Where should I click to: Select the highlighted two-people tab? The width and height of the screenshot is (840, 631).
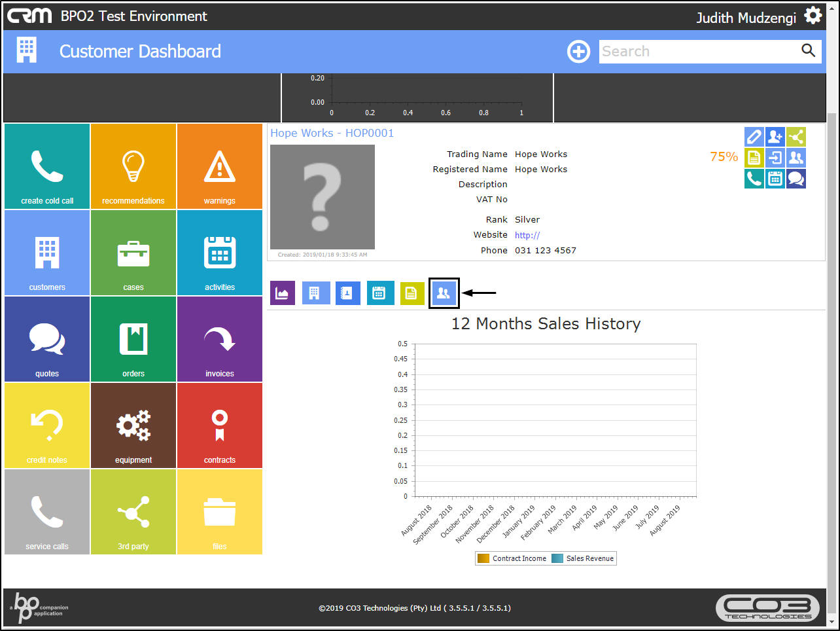444,293
